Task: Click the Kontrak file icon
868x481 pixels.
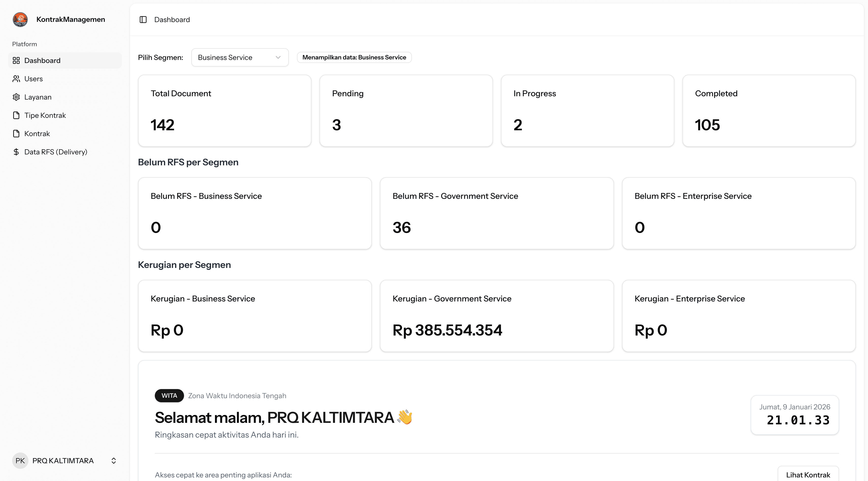Action: click(x=16, y=133)
